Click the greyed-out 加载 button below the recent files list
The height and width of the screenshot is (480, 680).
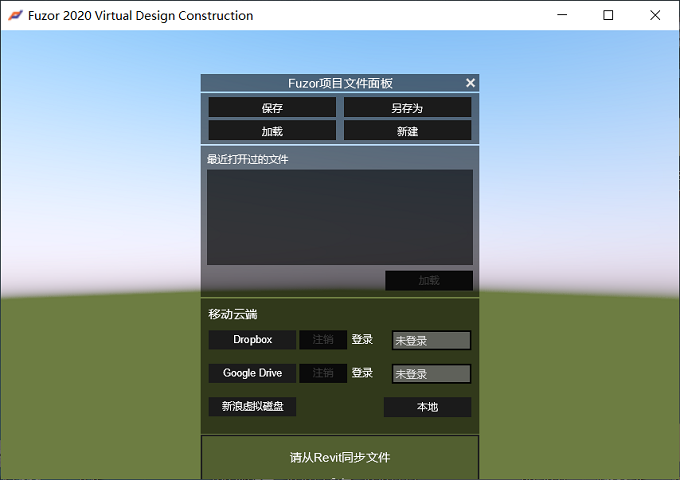(429, 281)
